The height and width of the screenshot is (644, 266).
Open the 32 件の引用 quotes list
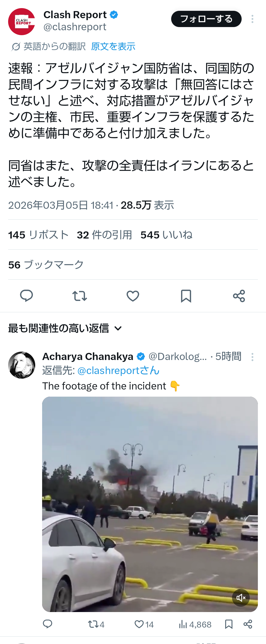(104, 235)
